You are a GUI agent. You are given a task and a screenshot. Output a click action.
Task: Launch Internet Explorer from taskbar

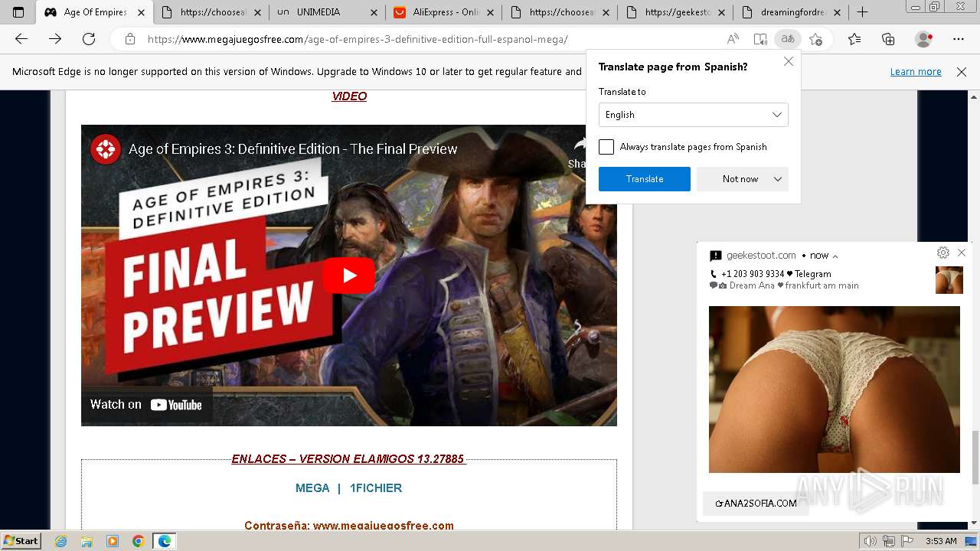[x=60, y=541]
